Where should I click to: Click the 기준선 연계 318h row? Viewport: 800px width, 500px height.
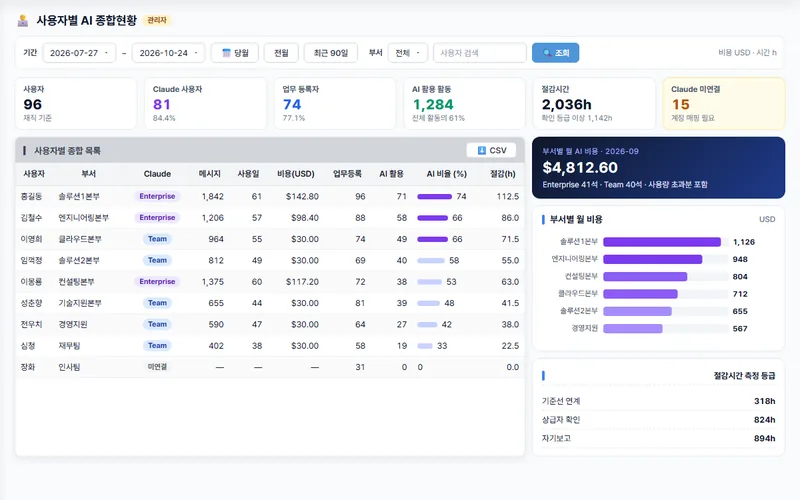tap(658, 401)
